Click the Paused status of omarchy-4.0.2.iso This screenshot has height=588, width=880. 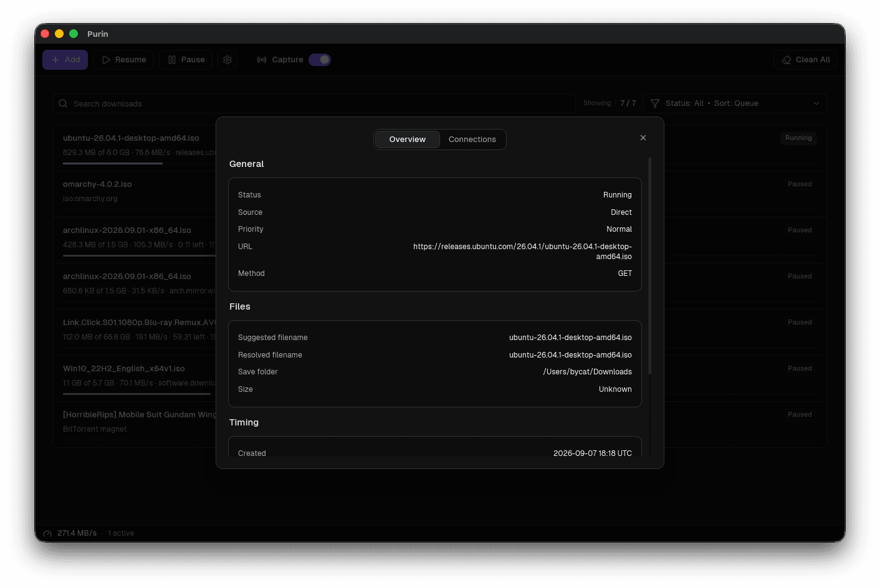pos(800,184)
